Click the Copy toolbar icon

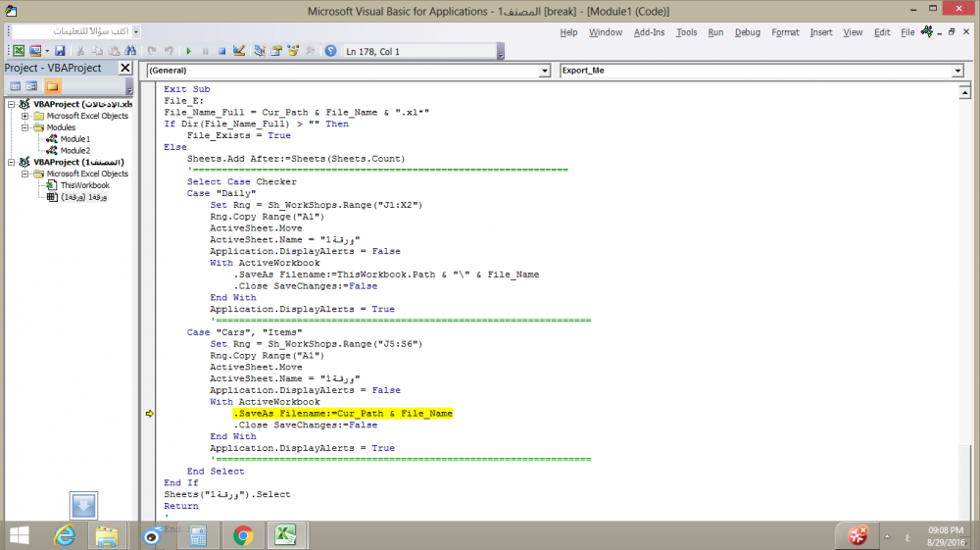(97, 51)
